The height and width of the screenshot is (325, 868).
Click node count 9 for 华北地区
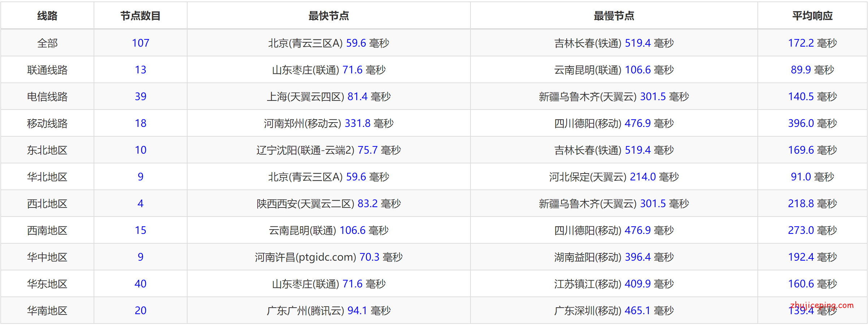pyautogui.click(x=141, y=177)
